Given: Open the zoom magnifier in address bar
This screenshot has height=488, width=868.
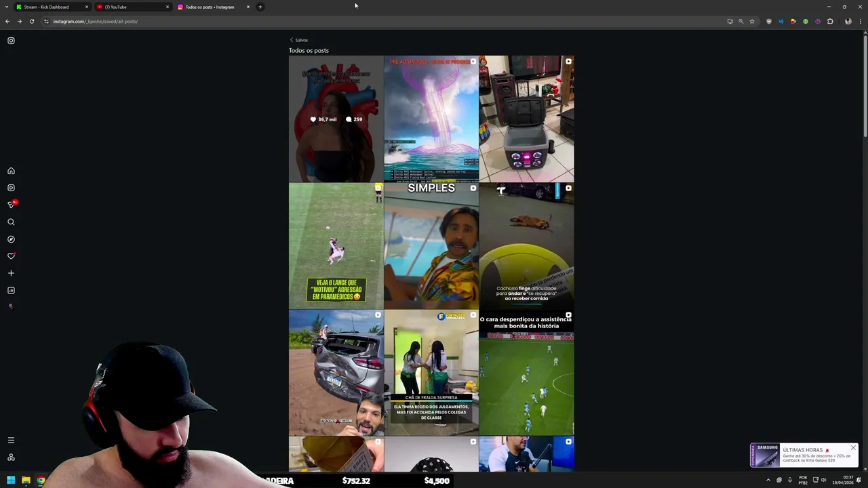Looking at the screenshot, I should point(741,21).
